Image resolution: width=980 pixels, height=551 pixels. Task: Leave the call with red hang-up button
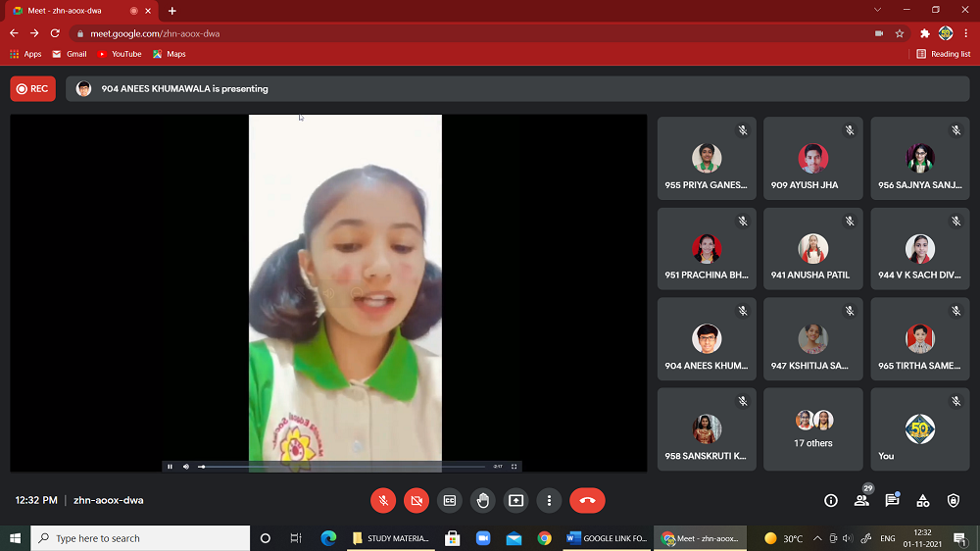click(587, 500)
